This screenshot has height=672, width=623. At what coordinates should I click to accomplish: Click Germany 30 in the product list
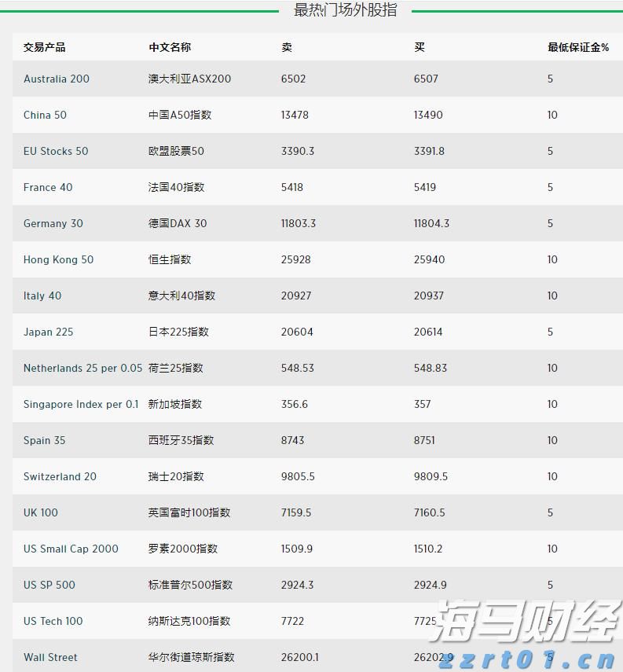pyautogui.click(x=53, y=223)
